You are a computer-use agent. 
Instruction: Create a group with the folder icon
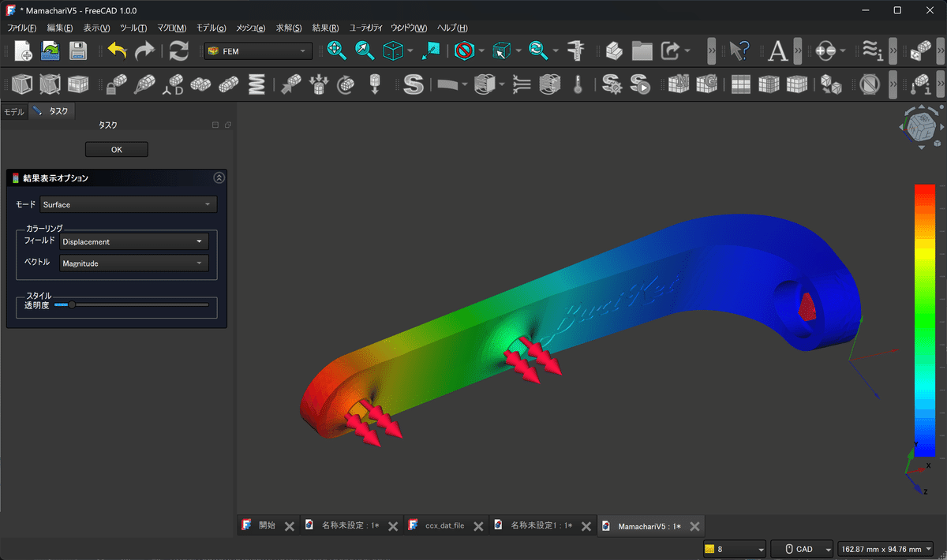click(x=642, y=51)
